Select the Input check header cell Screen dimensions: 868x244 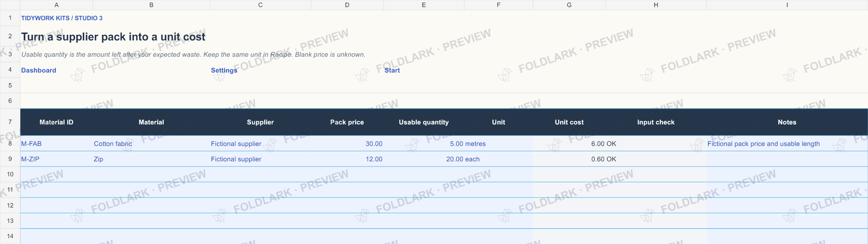click(x=656, y=122)
